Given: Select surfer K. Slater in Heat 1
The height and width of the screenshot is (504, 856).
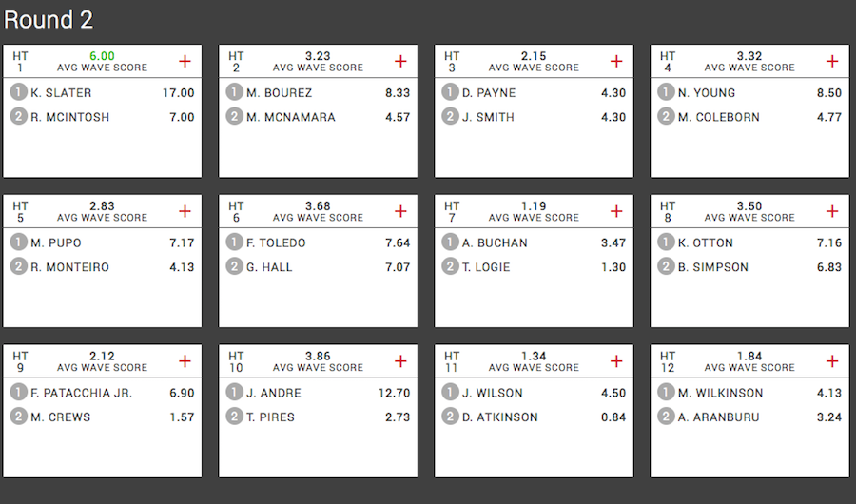Looking at the screenshot, I should (x=61, y=93).
